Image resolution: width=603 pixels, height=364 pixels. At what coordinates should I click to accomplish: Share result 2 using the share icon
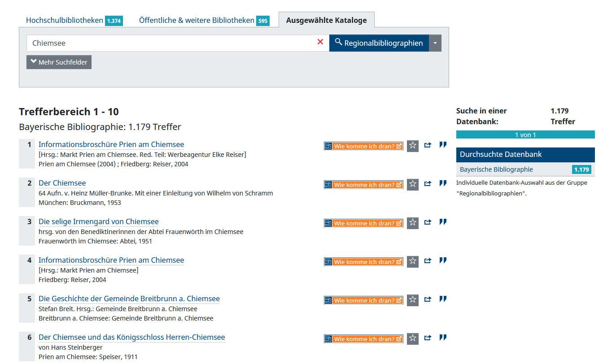(x=428, y=184)
